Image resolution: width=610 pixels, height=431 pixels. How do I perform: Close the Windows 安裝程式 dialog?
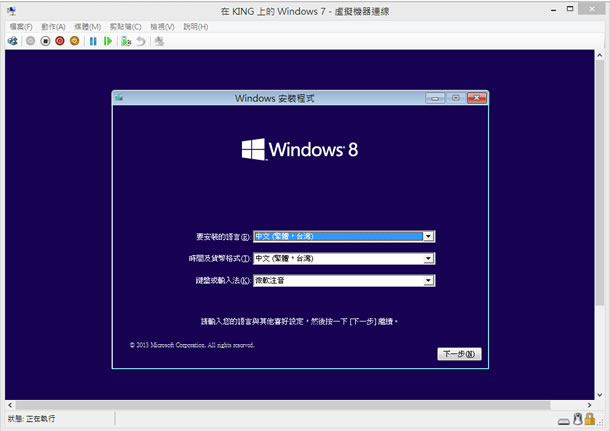(x=477, y=98)
